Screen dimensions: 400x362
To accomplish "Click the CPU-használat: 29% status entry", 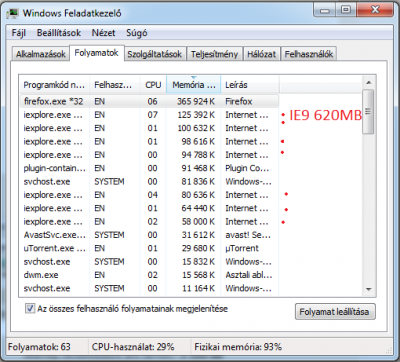I will click(133, 347).
